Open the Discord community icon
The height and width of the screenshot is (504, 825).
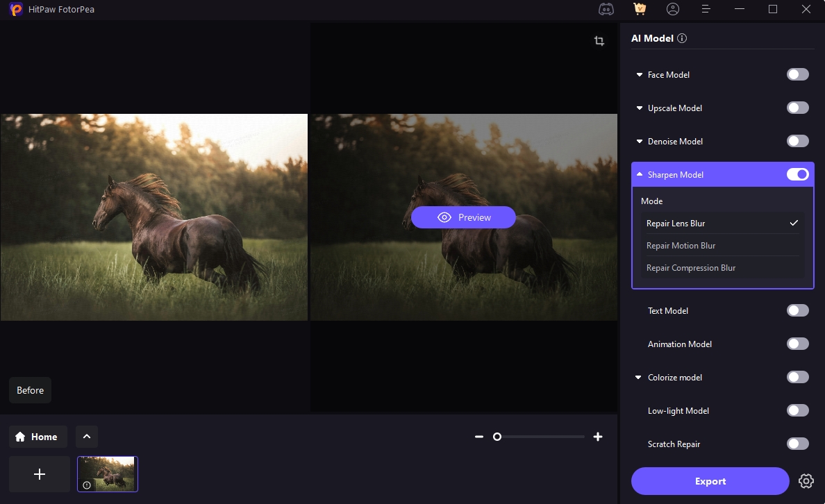[606, 9]
